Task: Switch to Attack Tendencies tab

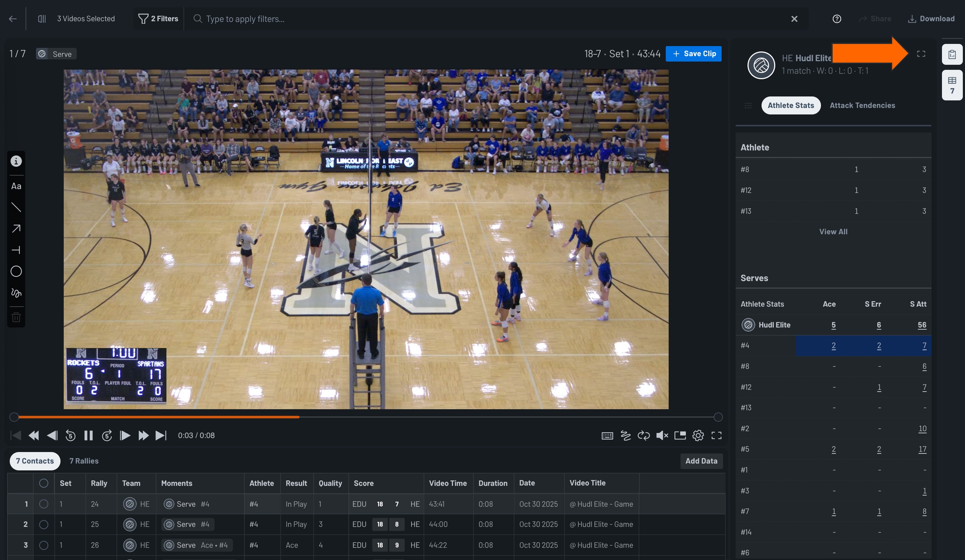Action: pos(862,106)
